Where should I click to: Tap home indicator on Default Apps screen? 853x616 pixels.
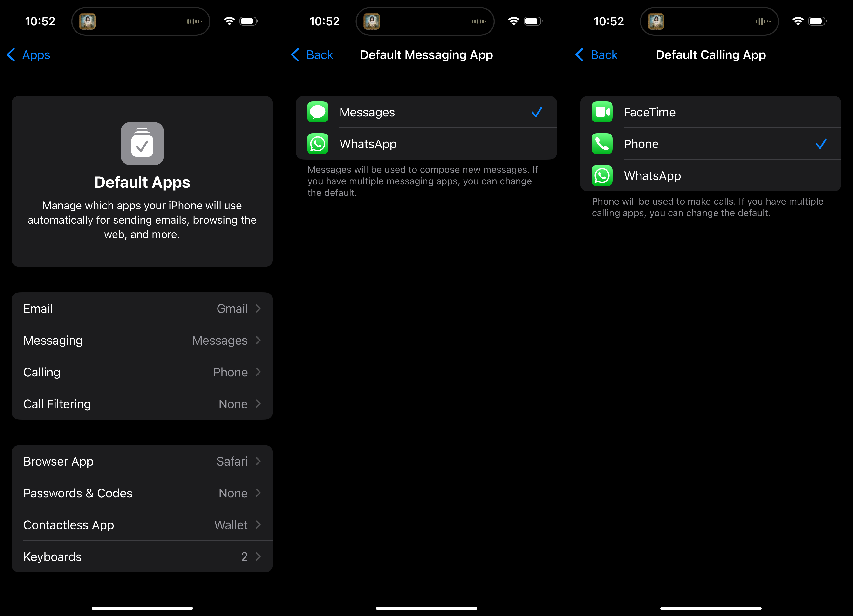point(142,608)
